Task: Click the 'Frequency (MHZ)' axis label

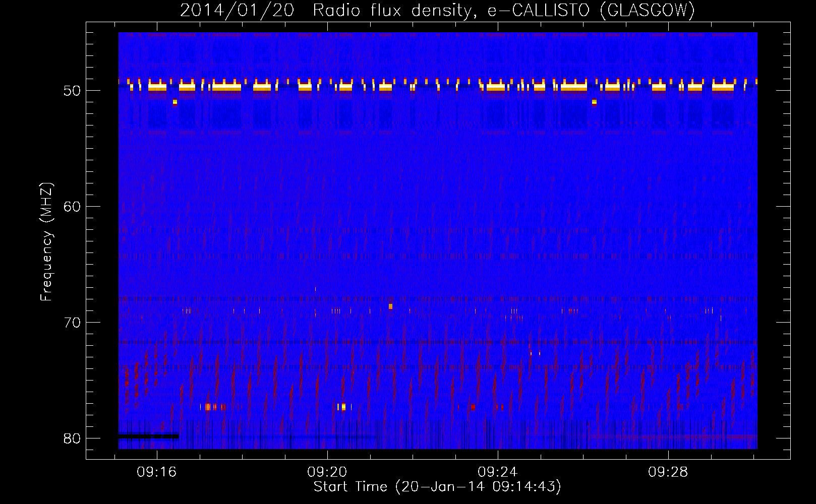Action: tap(46, 242)
